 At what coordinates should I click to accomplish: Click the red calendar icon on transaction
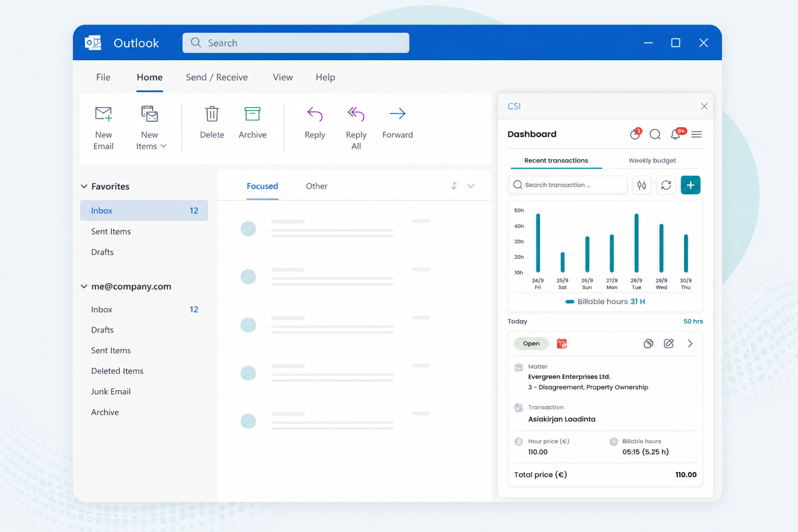coord(562,343)
